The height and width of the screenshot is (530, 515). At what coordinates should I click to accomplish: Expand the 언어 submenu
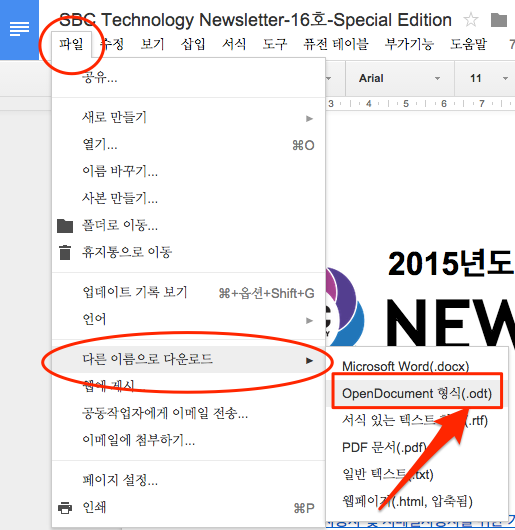pyautogui.click(x=188, y=319)
